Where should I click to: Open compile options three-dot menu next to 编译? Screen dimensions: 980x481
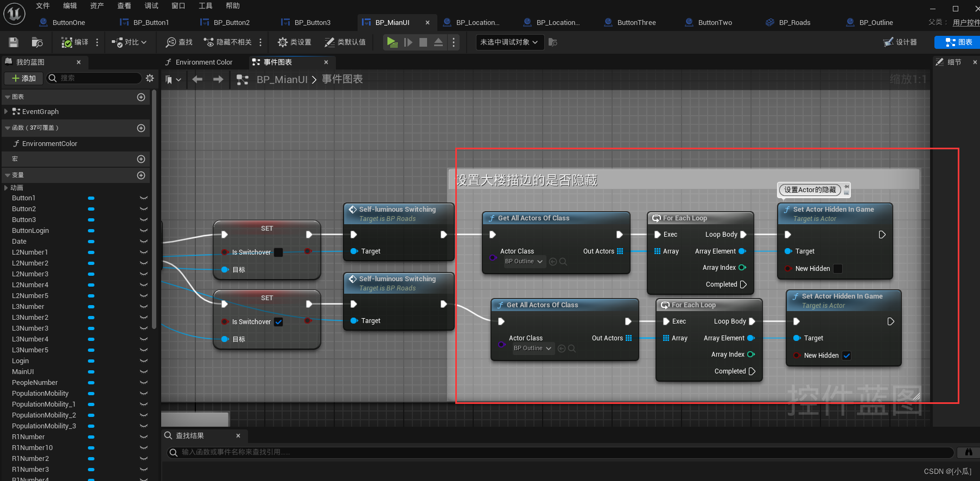click(97, 42)
